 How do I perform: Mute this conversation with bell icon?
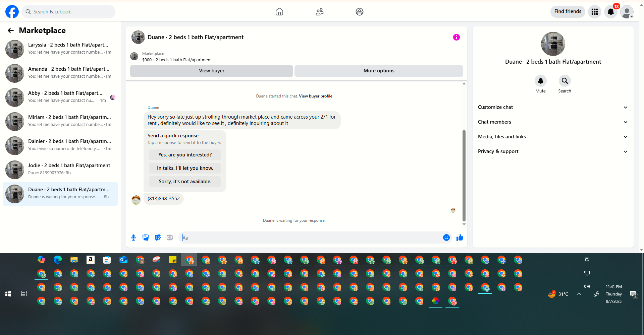(540, 81)
